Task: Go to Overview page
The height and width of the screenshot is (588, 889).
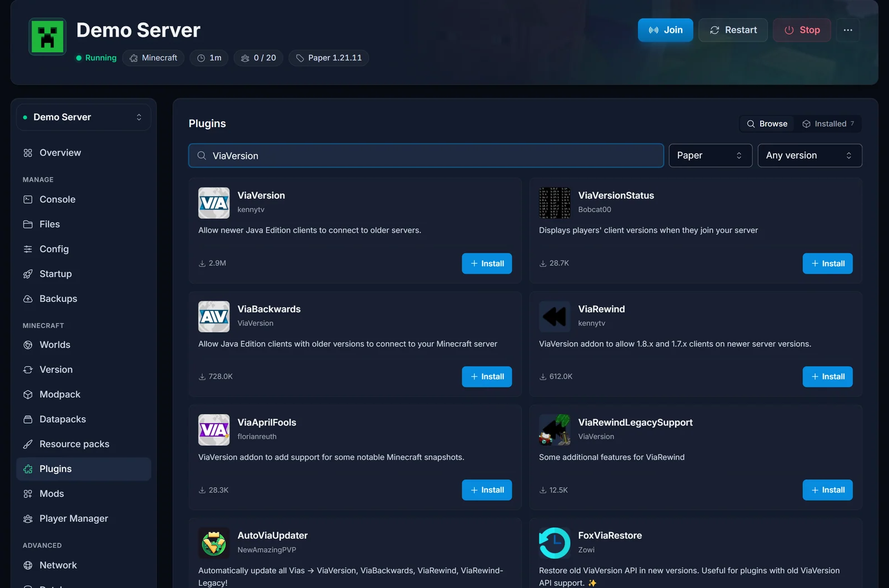Action: 84,153
